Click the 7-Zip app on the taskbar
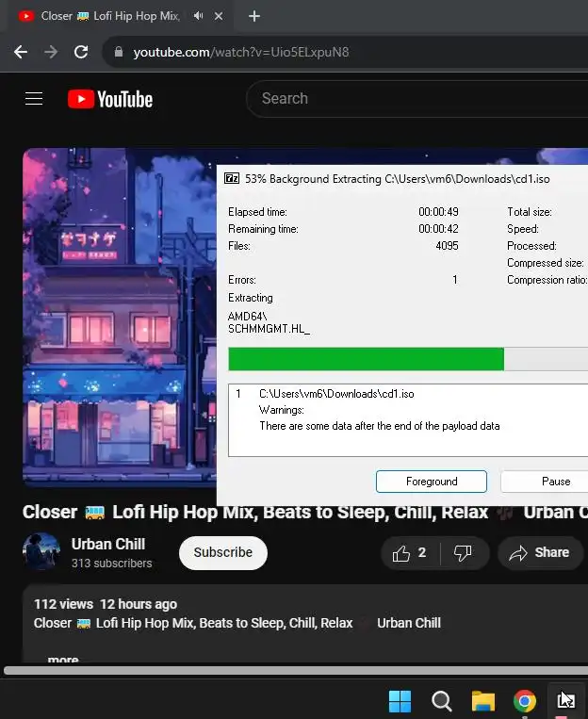The height and width of the screenshot is (719, 588). [565, 701]
